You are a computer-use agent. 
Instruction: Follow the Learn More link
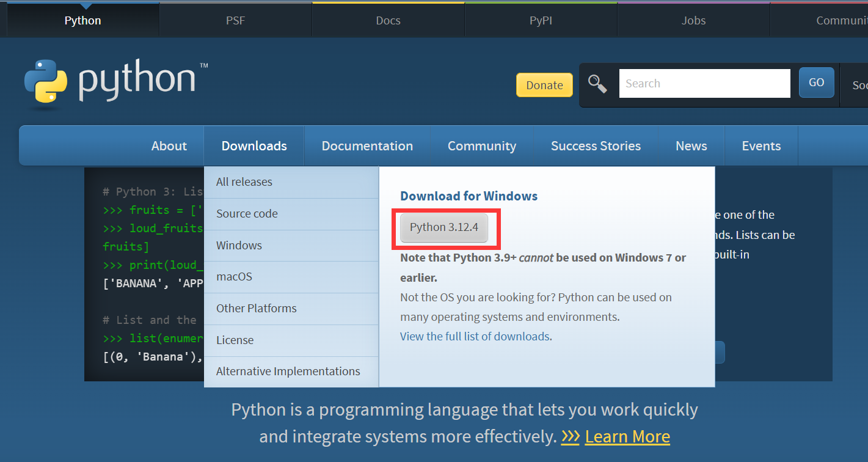pos(627,436)
